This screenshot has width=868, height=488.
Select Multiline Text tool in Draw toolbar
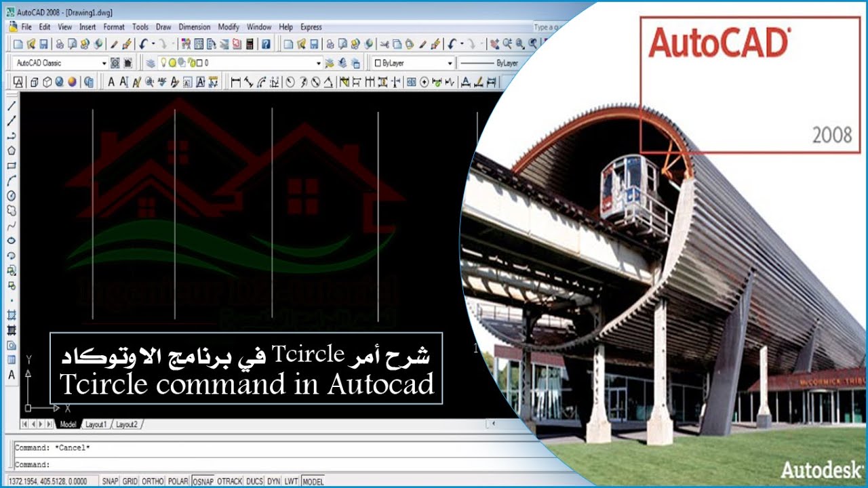pyautogui.click(x=12, y=374)
